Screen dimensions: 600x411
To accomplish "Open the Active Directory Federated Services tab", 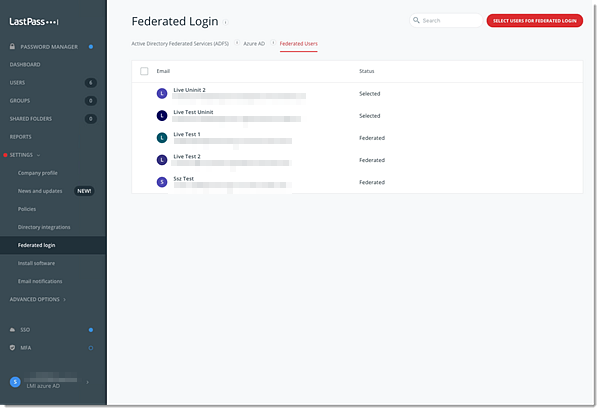I will coord(180,44).
